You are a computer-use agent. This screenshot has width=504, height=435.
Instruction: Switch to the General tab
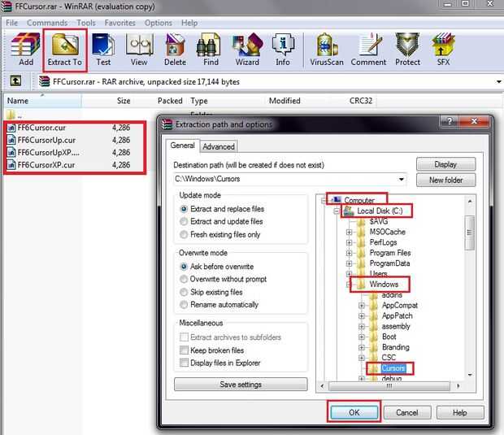click(x=183, y=146)
